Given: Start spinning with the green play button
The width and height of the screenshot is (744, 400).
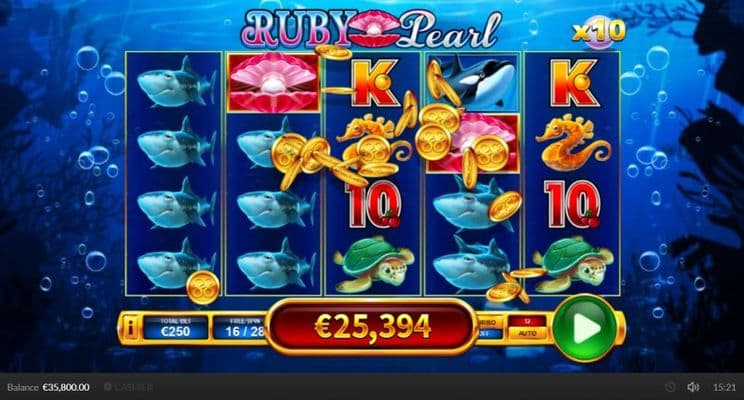Looking at the screenshot, I should tap(586, 328).
